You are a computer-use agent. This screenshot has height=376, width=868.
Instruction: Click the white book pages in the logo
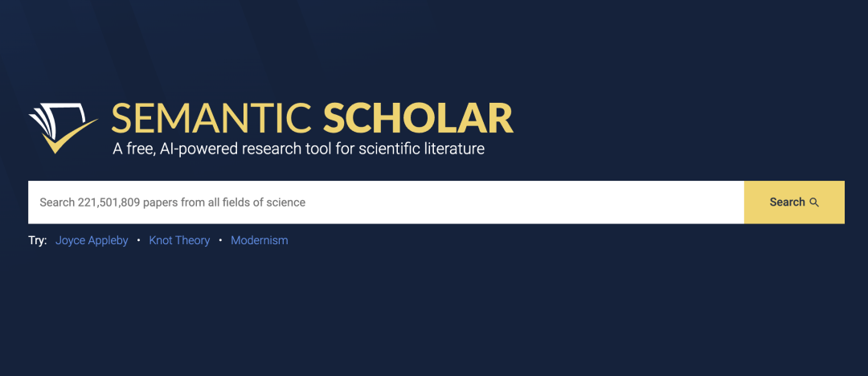coord(56,117)
